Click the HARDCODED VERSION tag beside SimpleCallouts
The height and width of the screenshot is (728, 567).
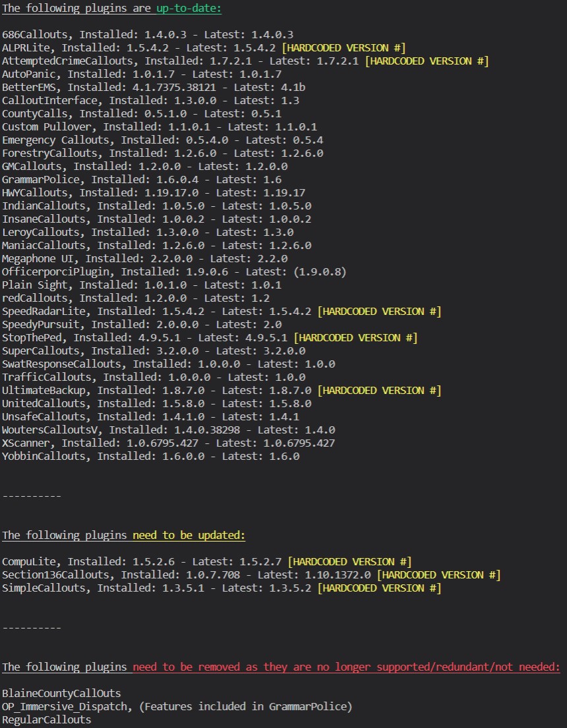point(379,588)
